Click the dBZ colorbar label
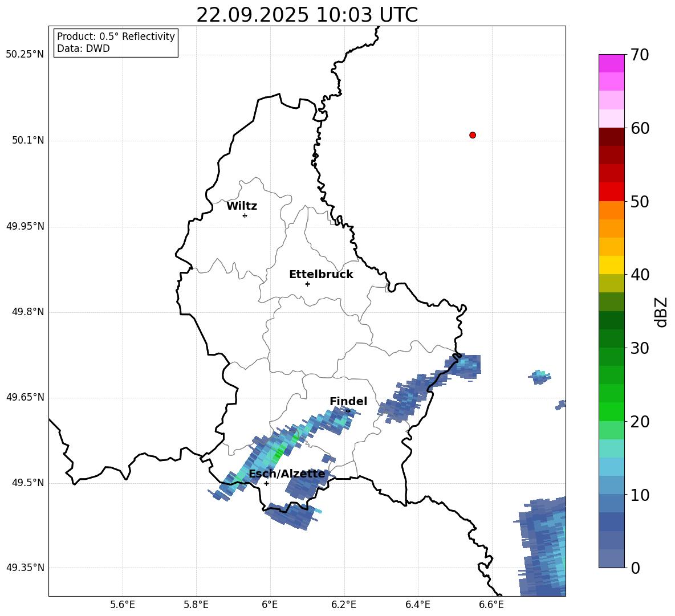This screenshot has height=616, width=675. (x=661, y=312)
